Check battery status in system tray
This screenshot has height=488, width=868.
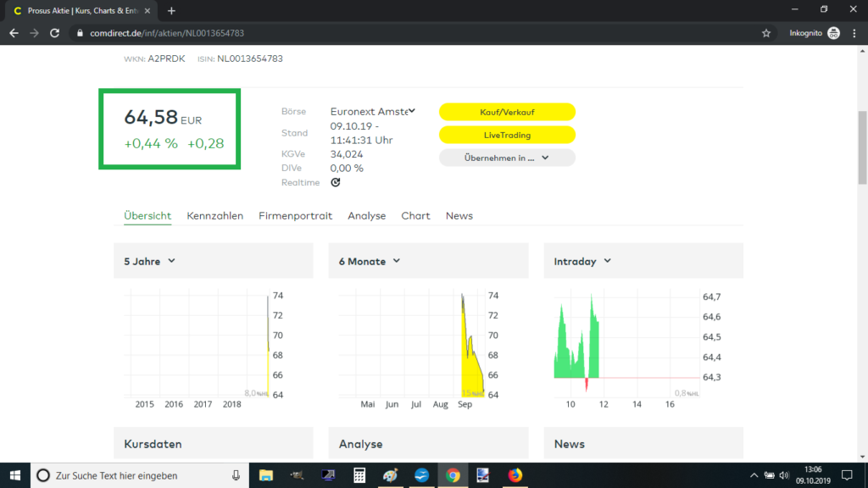point(769,475)
